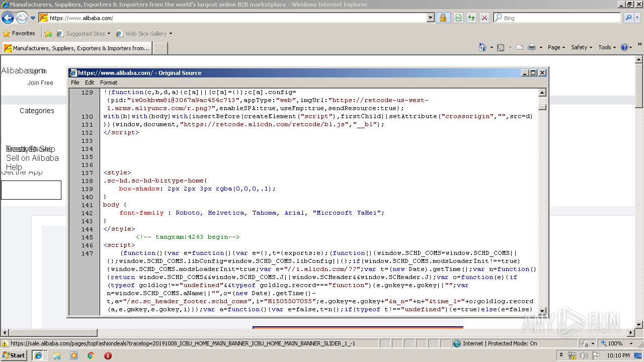Open the Start menu
Screen dimensions: 644x362
(14, 355)
